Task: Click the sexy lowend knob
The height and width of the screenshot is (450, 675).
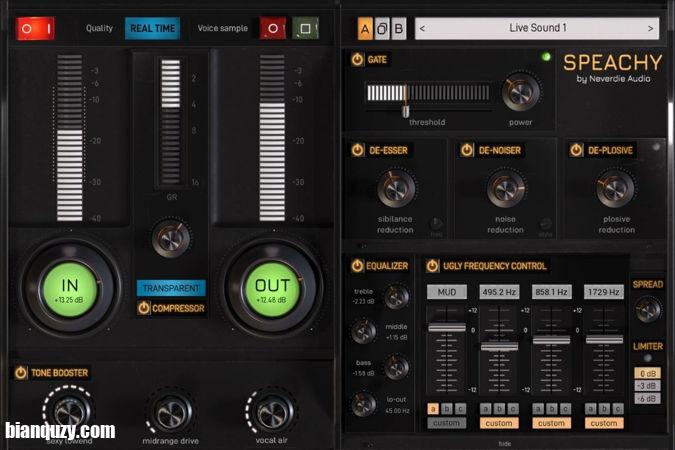Action: coord(69,412)
